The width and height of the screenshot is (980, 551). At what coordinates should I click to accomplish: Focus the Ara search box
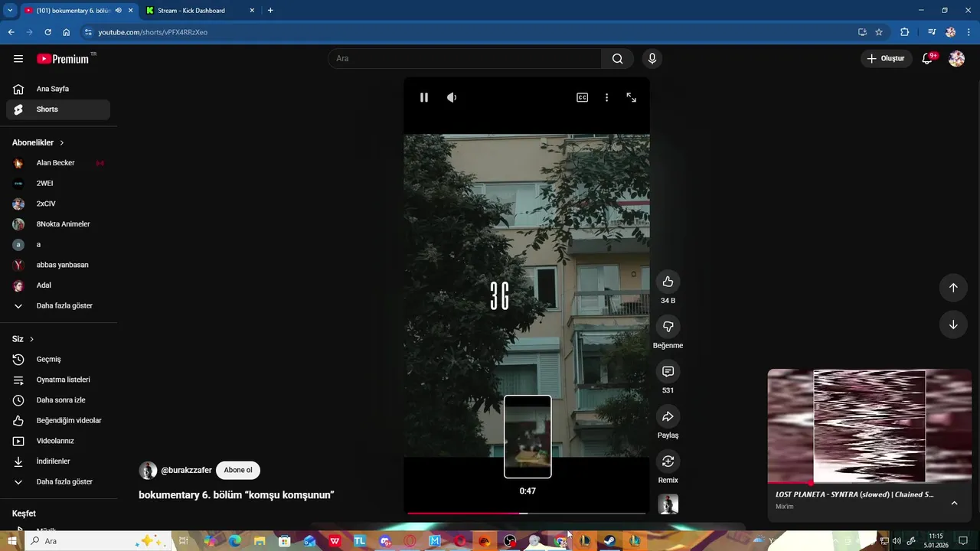click(x=465, y=59)
